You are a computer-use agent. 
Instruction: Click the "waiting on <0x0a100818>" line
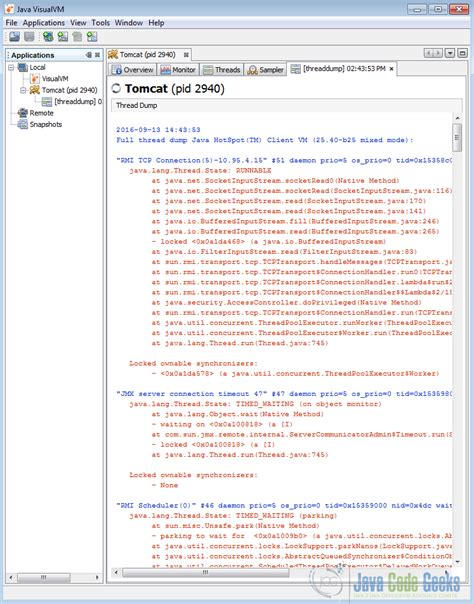222,424
